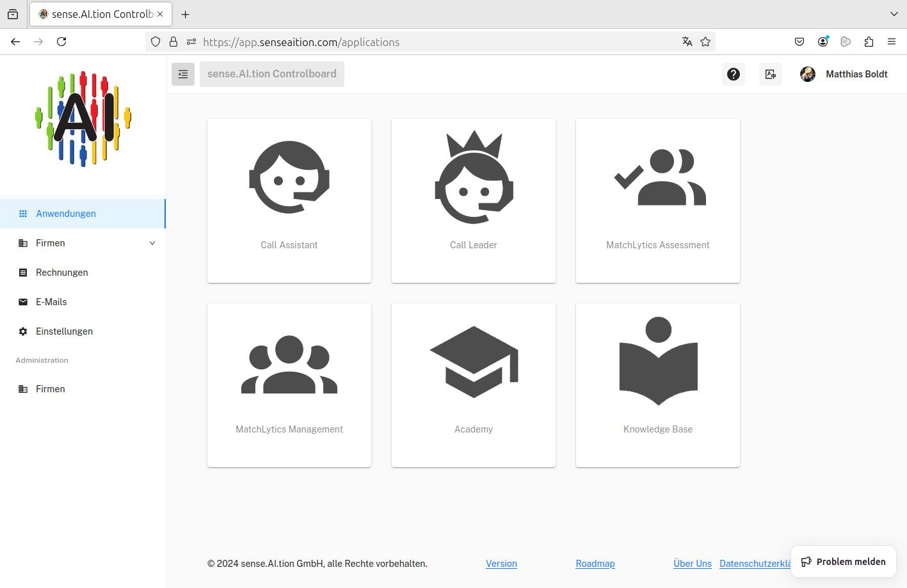
Task: Click the browser back arrow
Action: pos(15,42)
